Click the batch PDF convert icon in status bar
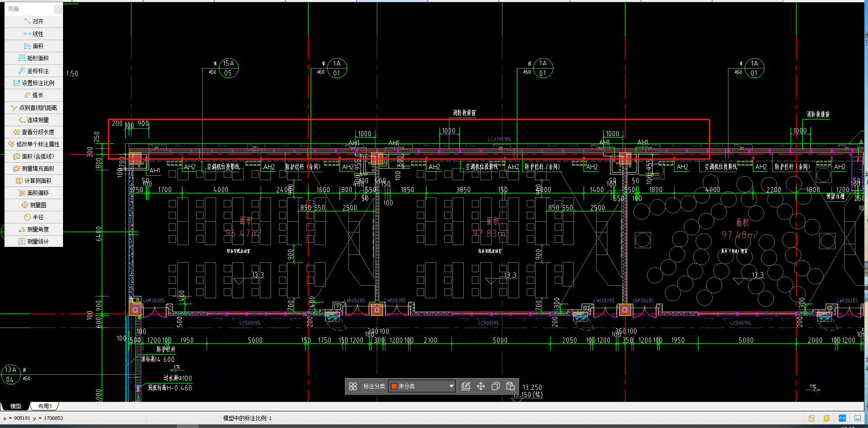This screenshot has height=428, width=868. pyautogui.click(x=827, y=418)
